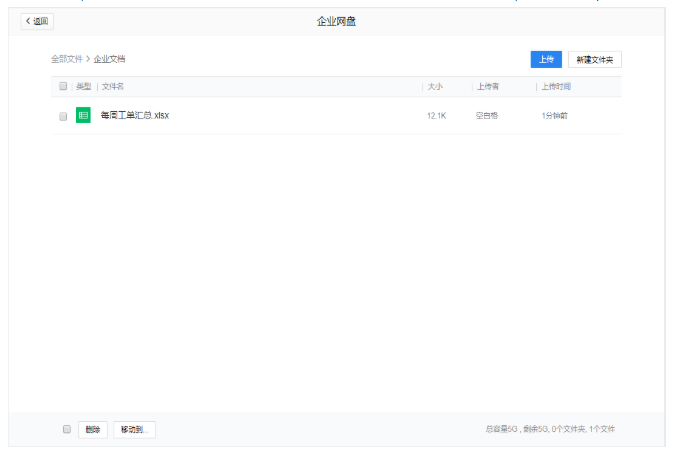Click the 上传者 column header

pyautogui.click(x=487, y=87)
